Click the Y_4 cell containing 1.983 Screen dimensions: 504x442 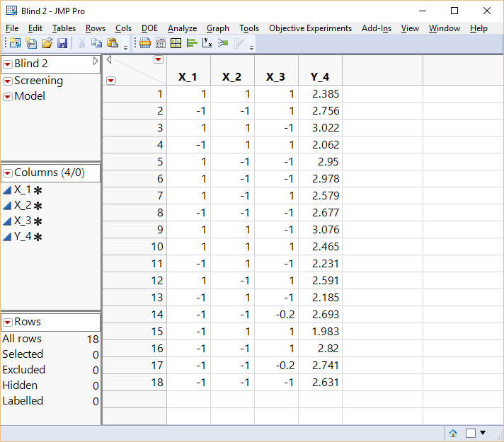point(320,332)
